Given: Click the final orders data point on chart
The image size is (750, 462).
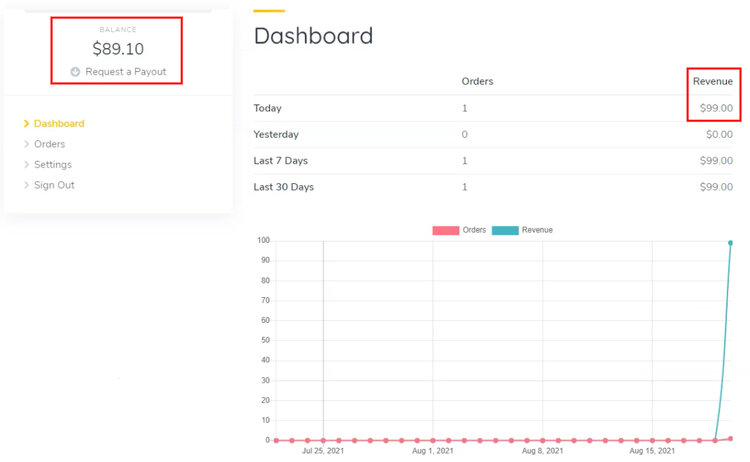Looking at the screenshot, I should point(730,439).
